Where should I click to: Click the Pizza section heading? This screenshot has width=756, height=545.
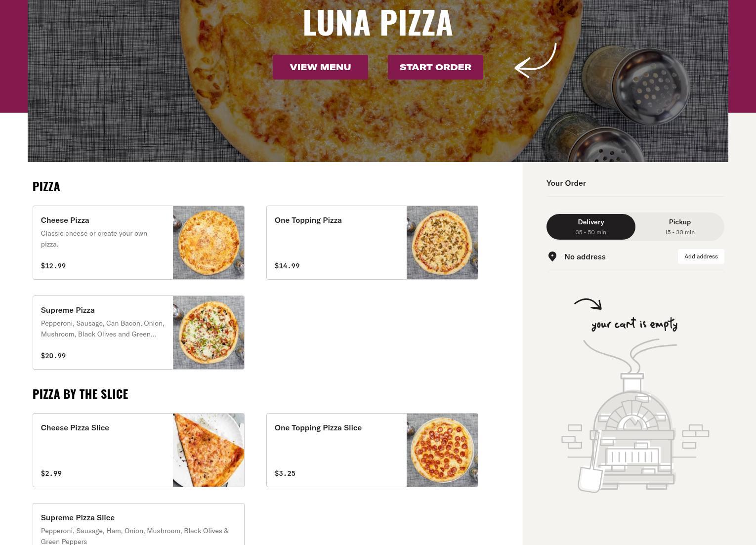46,186
